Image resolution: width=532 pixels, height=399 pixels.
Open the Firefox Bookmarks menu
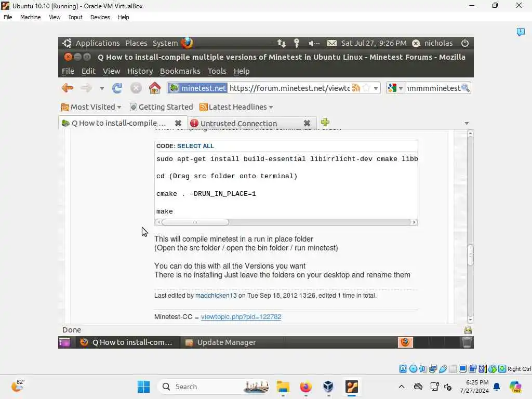click(x=180, y=71)
